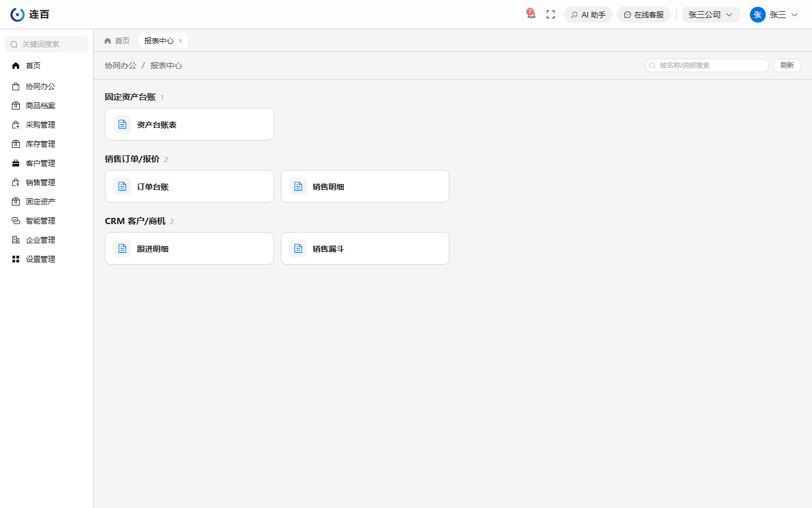Focus the 关键词搜索 sidebar search box
The height and width of the screenshot is (508, 812).
click(x=46, y=44)
